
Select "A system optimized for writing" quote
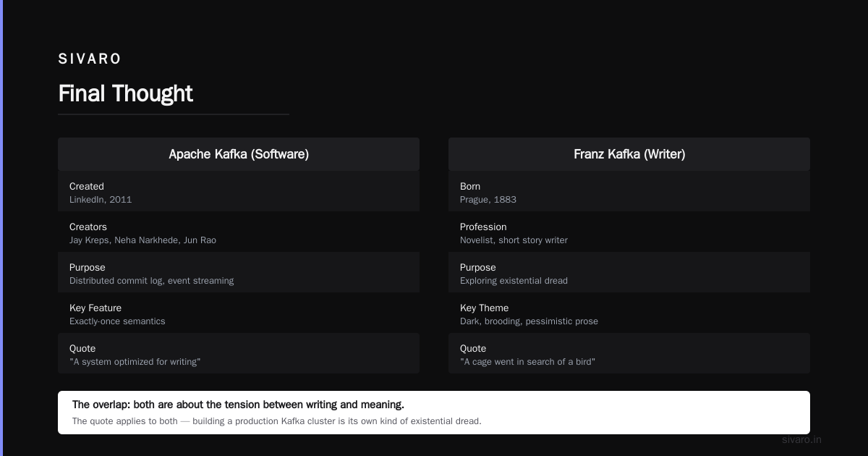tap(135, 361)
